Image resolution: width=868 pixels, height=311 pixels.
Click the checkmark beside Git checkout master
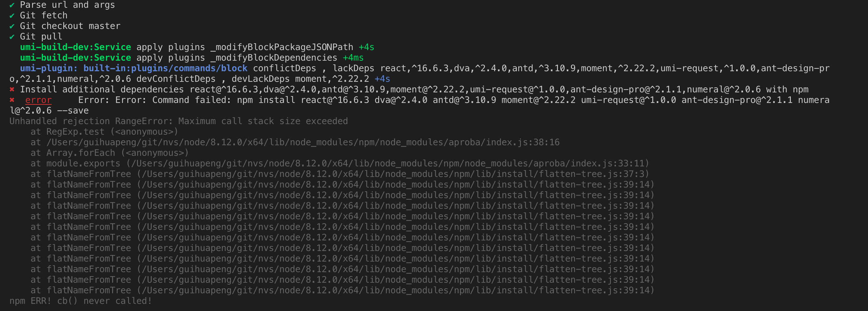pyautogui.click(x=12, y=26)
